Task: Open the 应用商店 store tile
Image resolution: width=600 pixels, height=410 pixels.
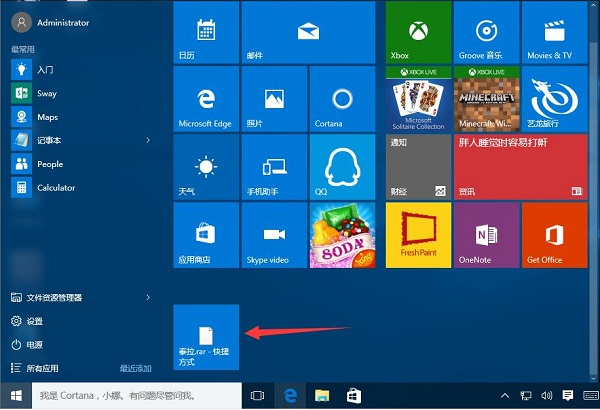Action: [206, 235]
